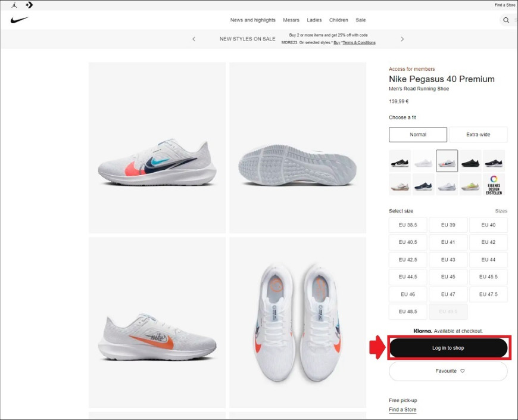The height and width of the screenshot is (420, 518).
Task: Open the Sizes guide link
Action: tap(501, 211)
